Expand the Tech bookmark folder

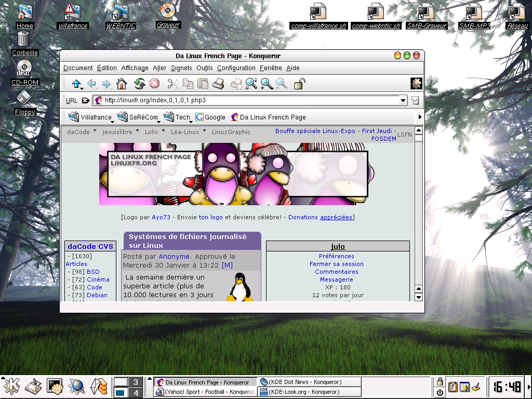[x=178, y=117]
